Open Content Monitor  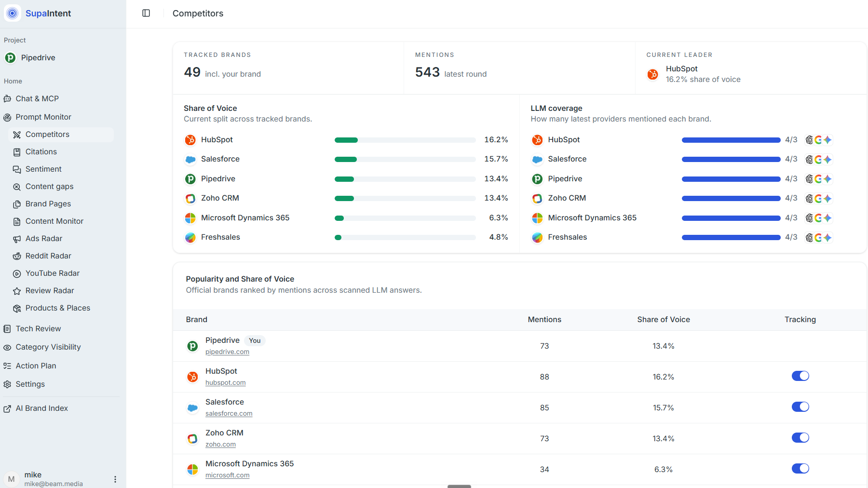[x=54, y=221]
